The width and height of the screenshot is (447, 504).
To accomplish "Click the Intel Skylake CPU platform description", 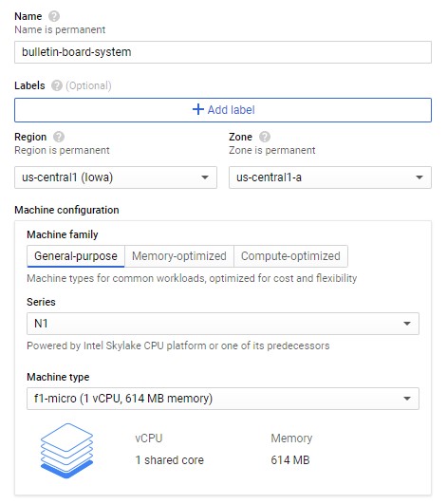I will 178,345.
